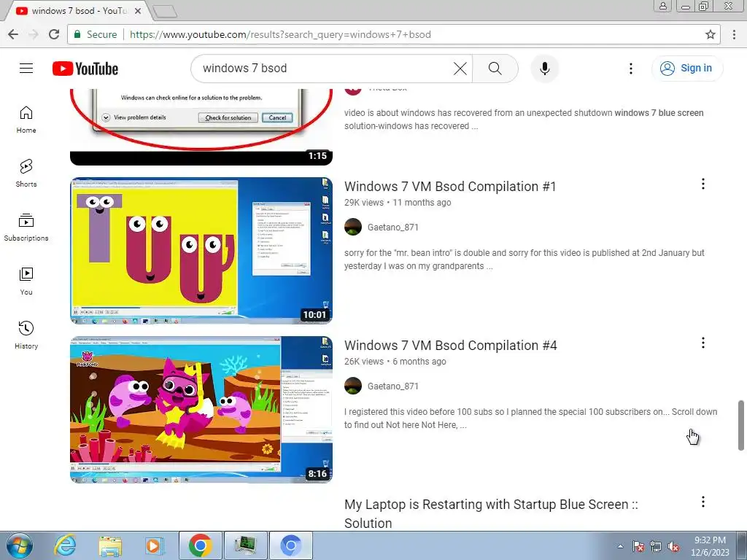Viewport: 747px width, 560px height.
Task: Open Shorts in the sidebar
Action: click(x=26, y=174)
